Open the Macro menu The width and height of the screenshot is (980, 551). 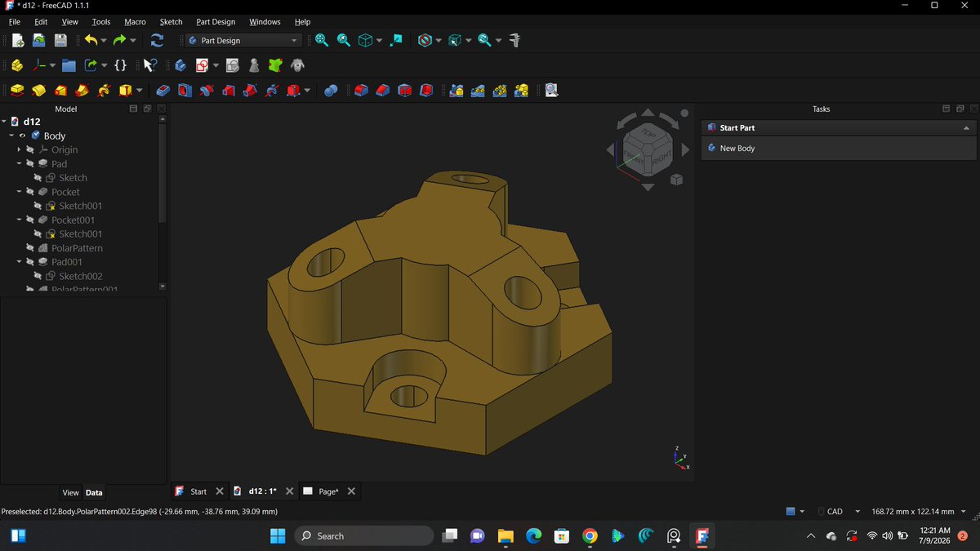click(135, 22)
